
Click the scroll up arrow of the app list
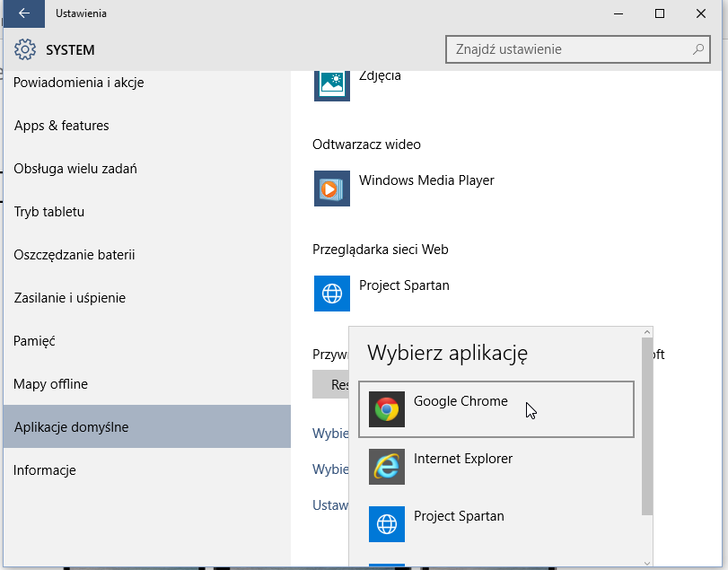(647, 332)
